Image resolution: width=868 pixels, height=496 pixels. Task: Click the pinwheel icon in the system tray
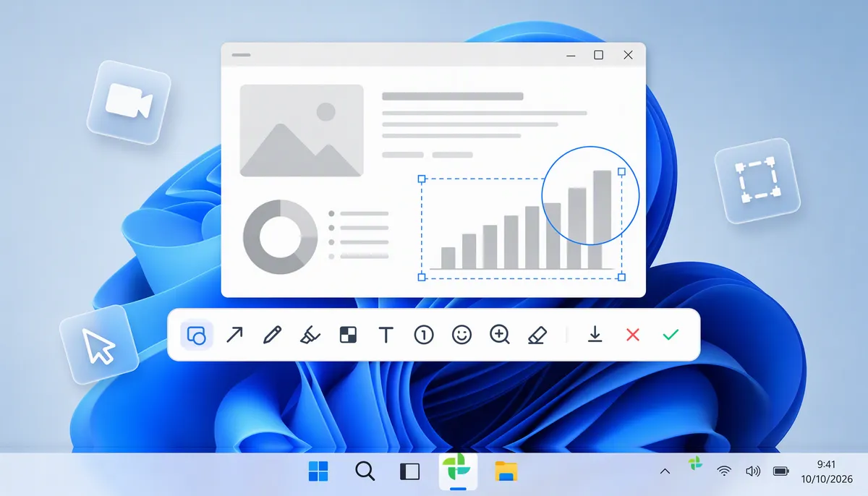pyautogui.click(x=695, y=463)
